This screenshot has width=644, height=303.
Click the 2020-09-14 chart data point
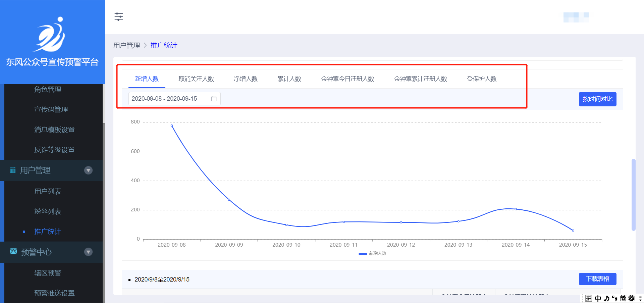516,209
